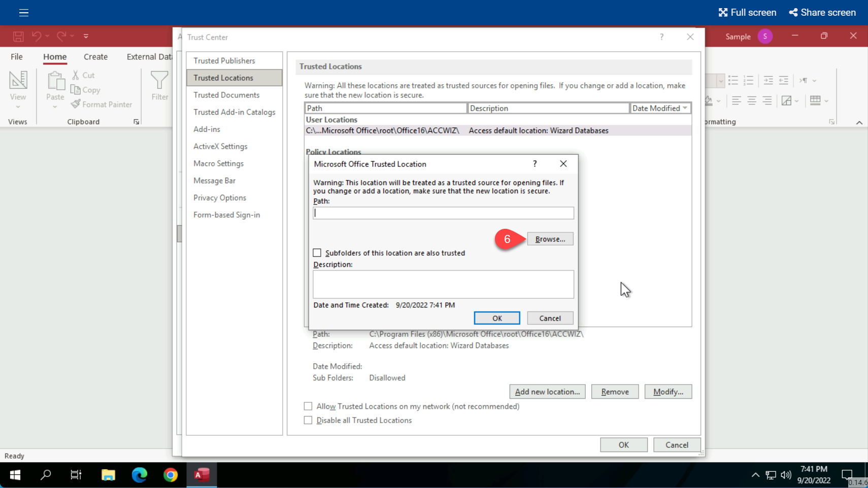Open the hamburger menu in top bar
Viewport: 868px width, 488px height.
24,13
